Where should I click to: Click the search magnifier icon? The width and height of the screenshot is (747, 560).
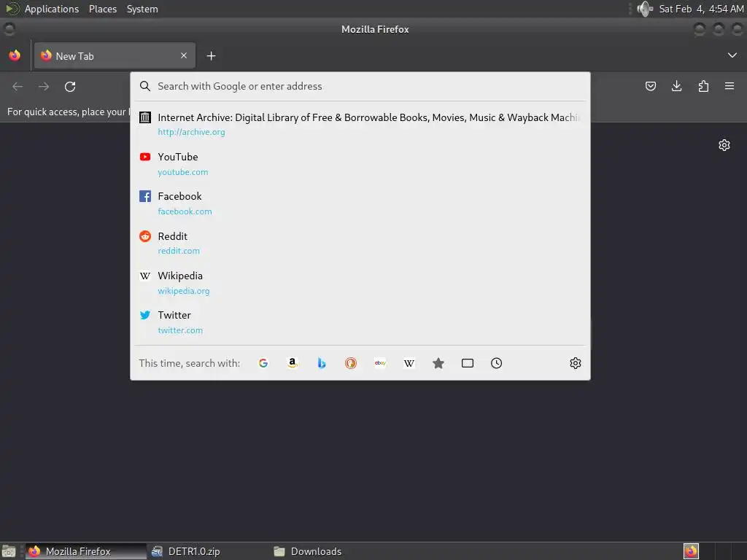145,86
